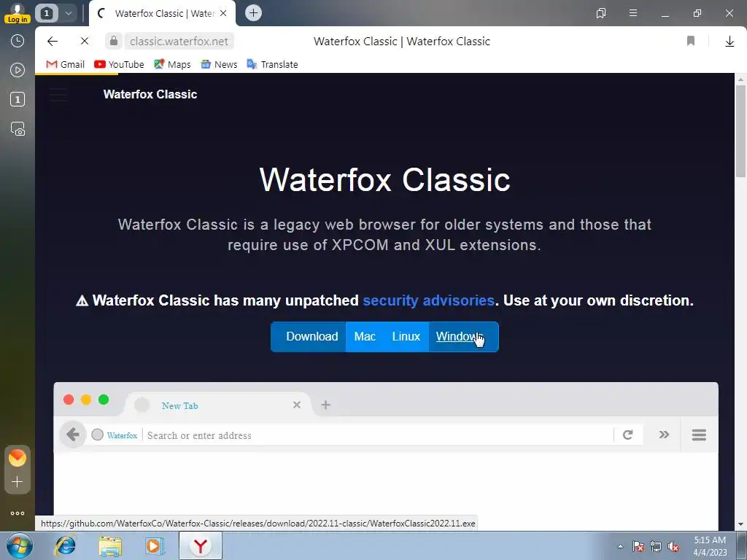Image resolution: width=747 pixels, height=560 pixels.
Task: Open the Gmail bookmark
Action: click(65, 64)
